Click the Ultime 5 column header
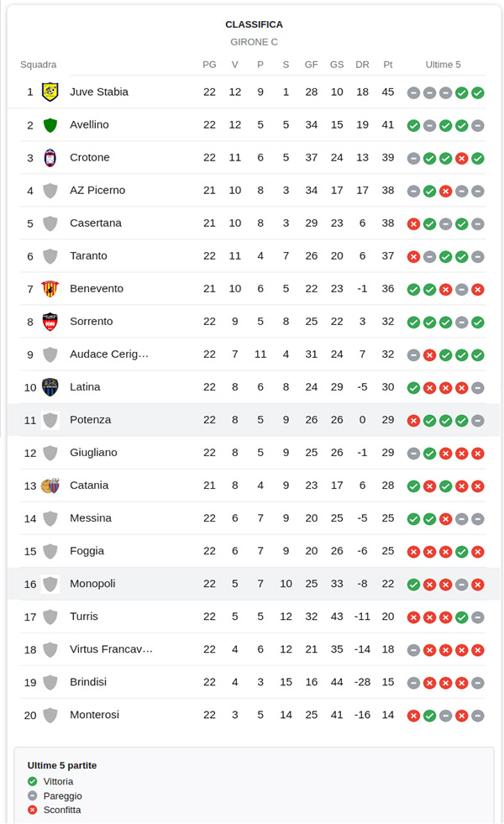 click(x=443, y=65)
